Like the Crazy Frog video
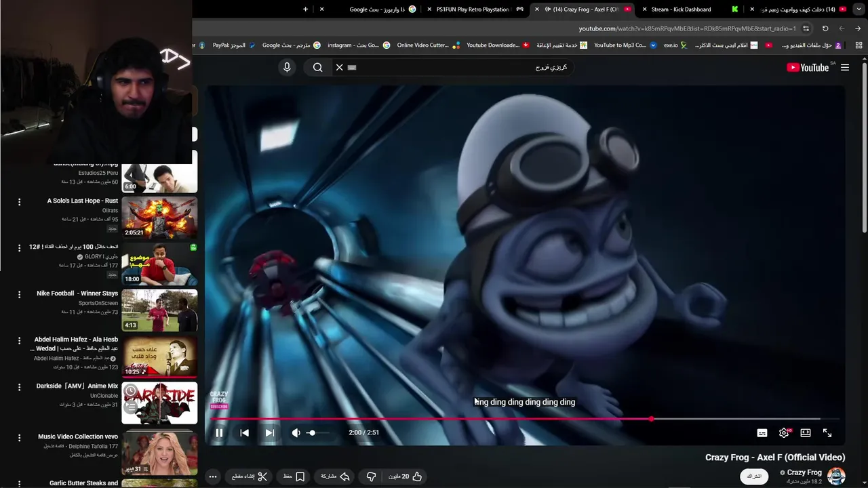 406,476
